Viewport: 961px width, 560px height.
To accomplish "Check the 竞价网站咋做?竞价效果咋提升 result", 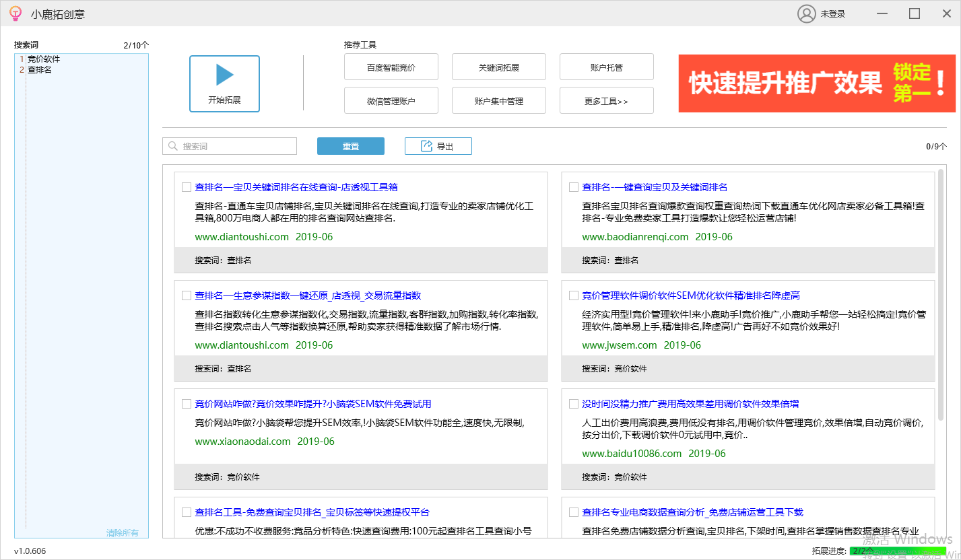I will [x=187, y=404].
